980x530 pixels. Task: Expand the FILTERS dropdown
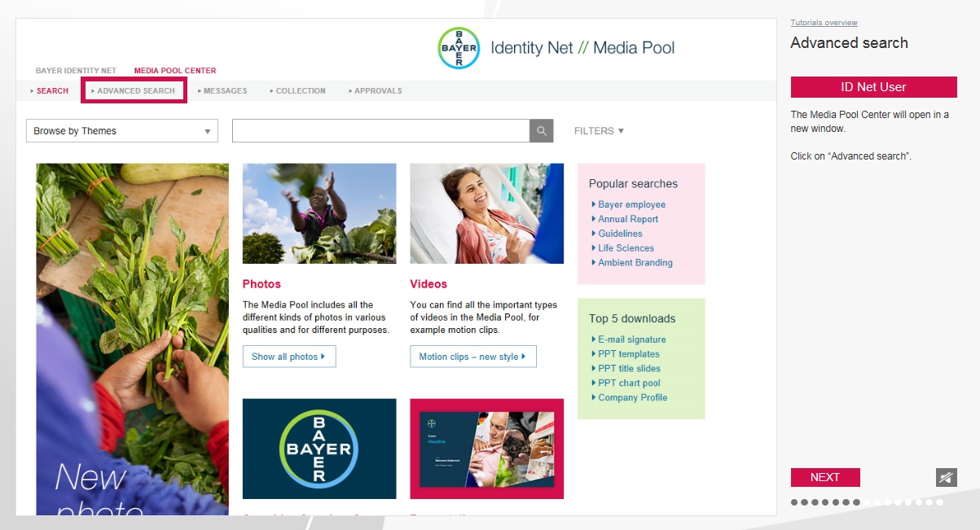[x=599, y=131]
